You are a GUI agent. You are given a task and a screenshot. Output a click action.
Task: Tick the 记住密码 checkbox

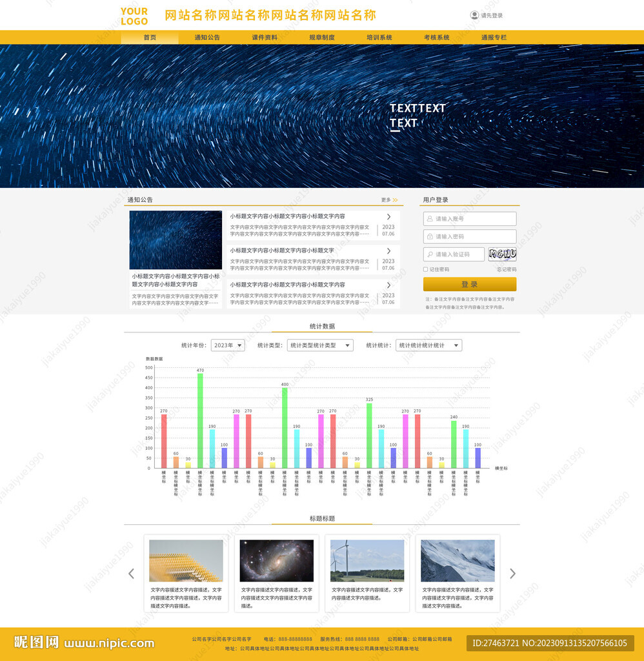pos(425,269)
